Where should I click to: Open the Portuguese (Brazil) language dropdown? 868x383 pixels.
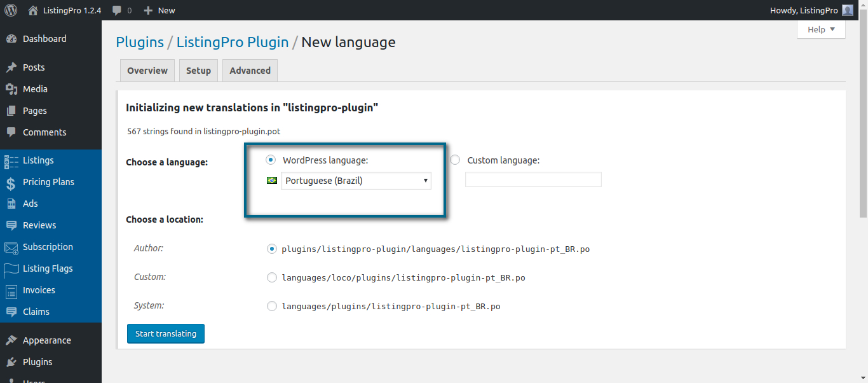click(356, 181)
